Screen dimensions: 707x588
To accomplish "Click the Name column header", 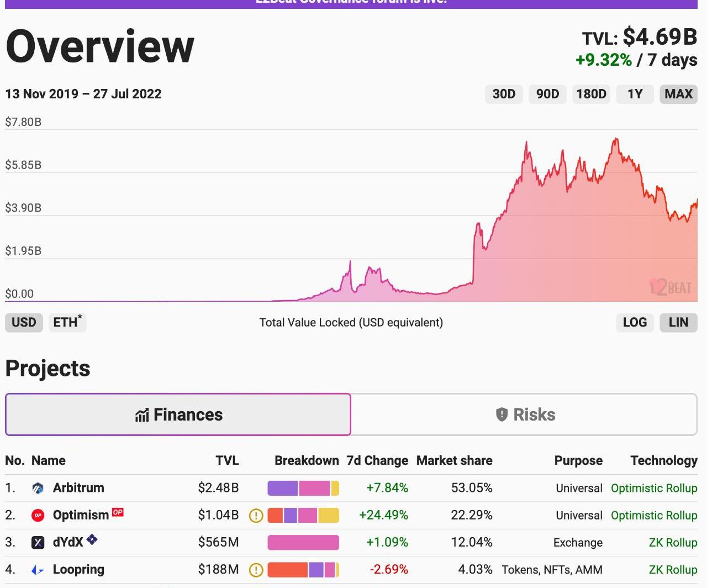I will tap(48, 461).
